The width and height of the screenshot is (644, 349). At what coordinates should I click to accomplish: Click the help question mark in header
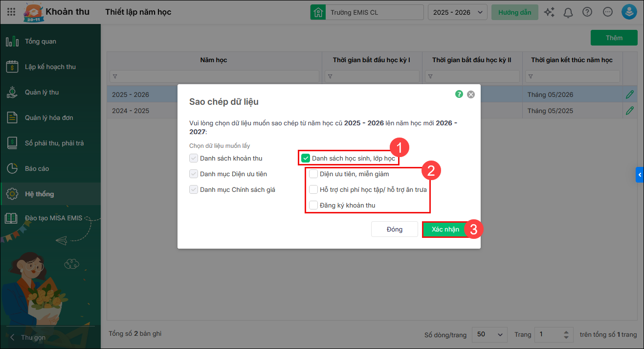(x=587, y=12)
